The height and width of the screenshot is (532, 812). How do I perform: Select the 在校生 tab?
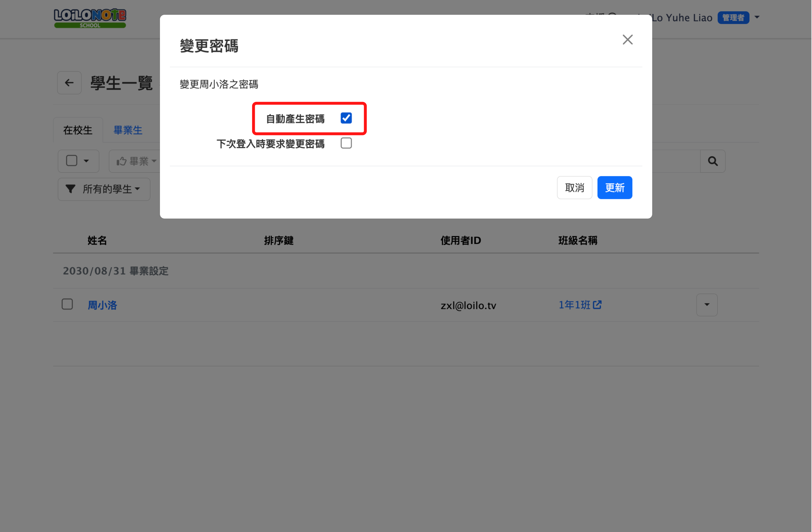[78, 130]
